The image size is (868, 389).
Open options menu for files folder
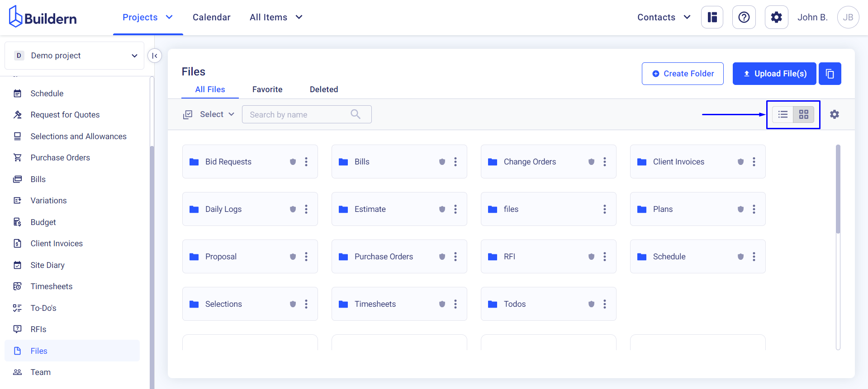tap(605, 209)
